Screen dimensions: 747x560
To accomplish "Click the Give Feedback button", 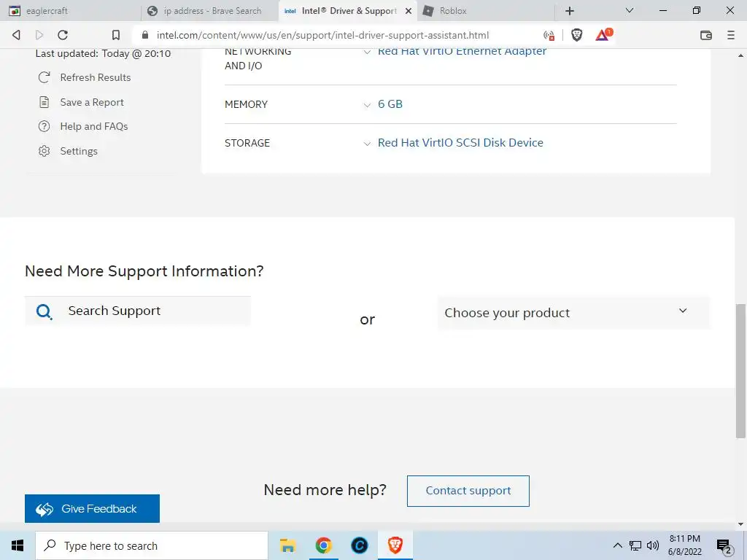I will (x=92, y=508).
